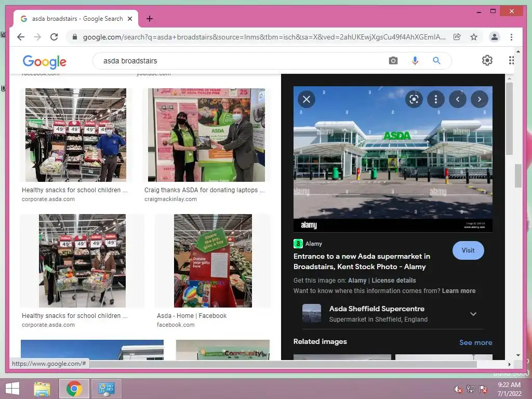The height and width of the screenshot is (399, 532).
Task: Click the facebook.com source under Asda - Home
Action: [x=176, y=325]
